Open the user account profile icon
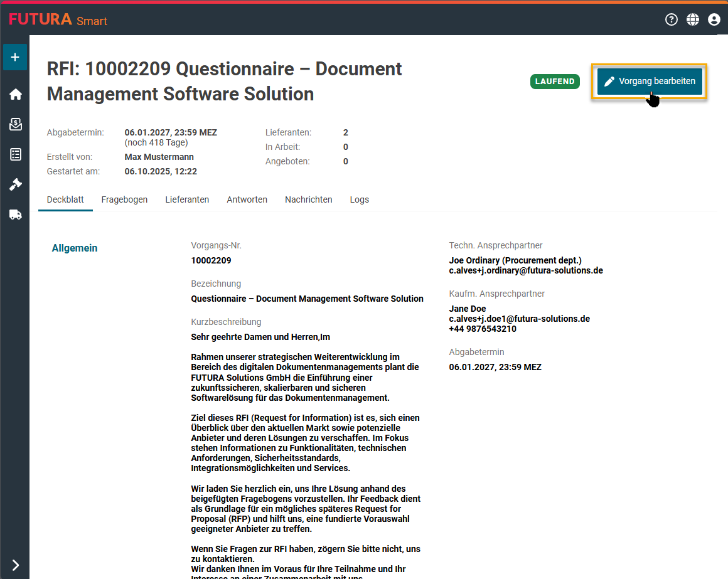 tap(714, 19)
